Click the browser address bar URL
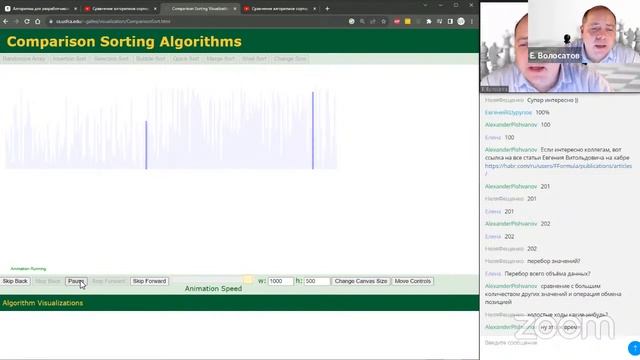This screenshot has height=360, width=640. [113, 21]
